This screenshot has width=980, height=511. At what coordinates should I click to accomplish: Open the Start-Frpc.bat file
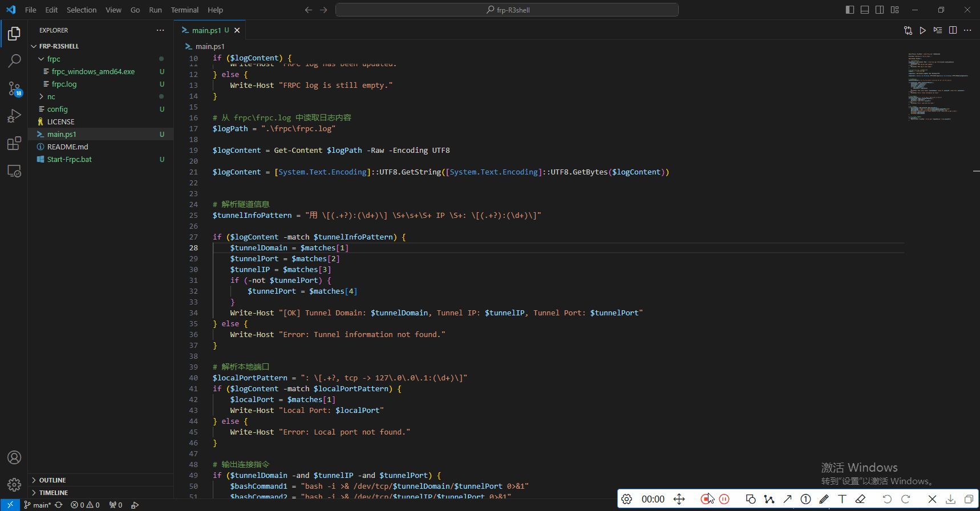[100, 159]
